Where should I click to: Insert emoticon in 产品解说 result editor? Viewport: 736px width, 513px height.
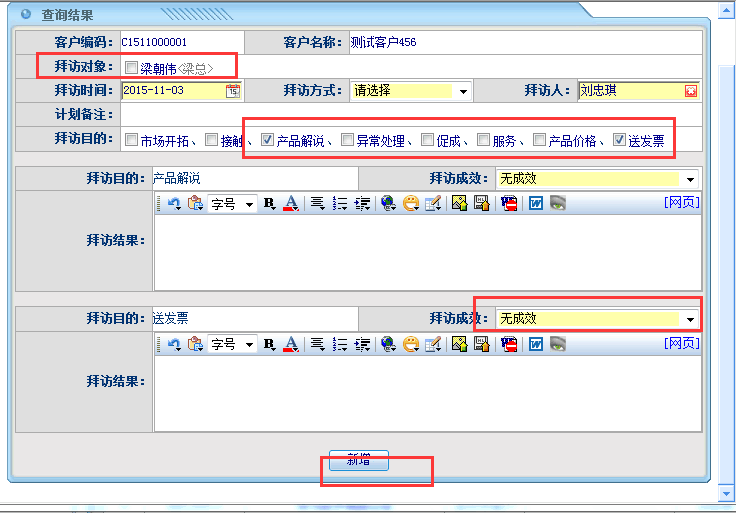[411, 203]
